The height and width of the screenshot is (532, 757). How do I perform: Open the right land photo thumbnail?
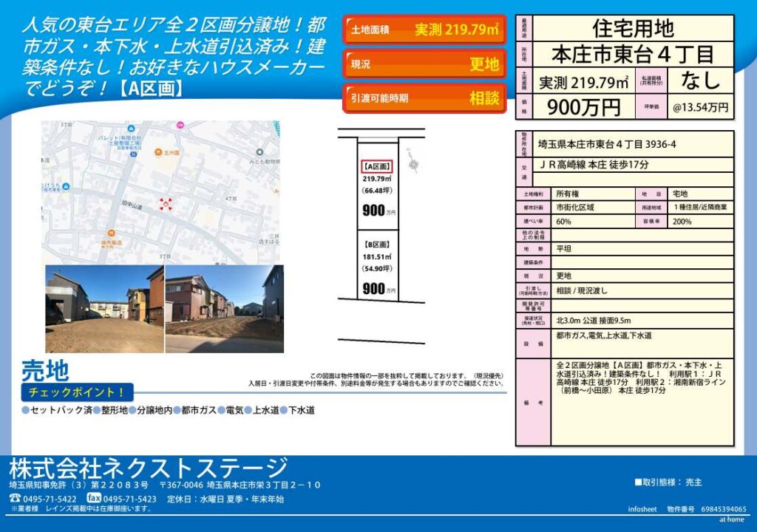(224, 309)
